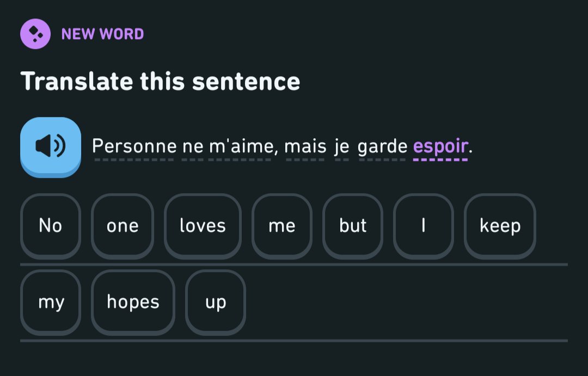The width and height of the screenshot is (588, 376).
Task: Select the me word tile
Action: pyautogui.click(x=282, y=225)
